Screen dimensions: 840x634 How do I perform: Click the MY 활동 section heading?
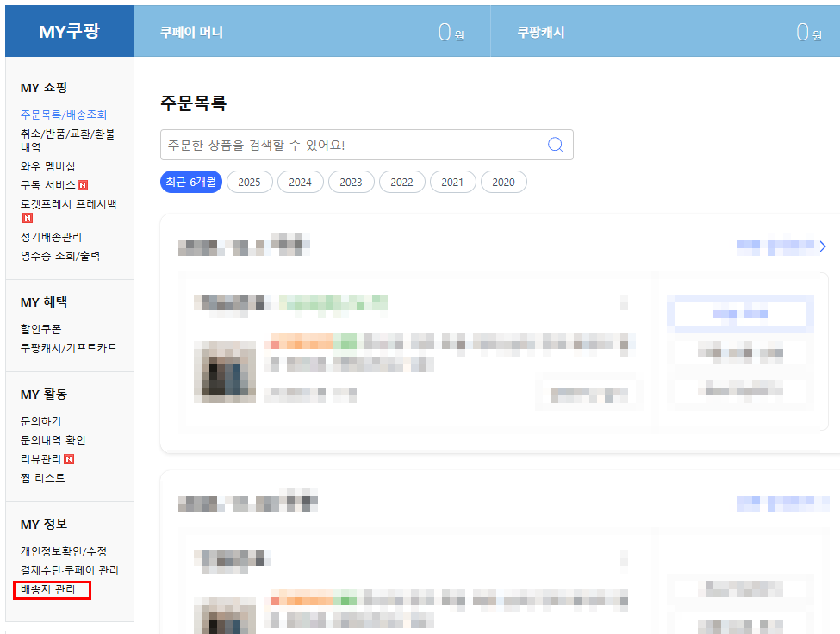click(x=44, y=395)
